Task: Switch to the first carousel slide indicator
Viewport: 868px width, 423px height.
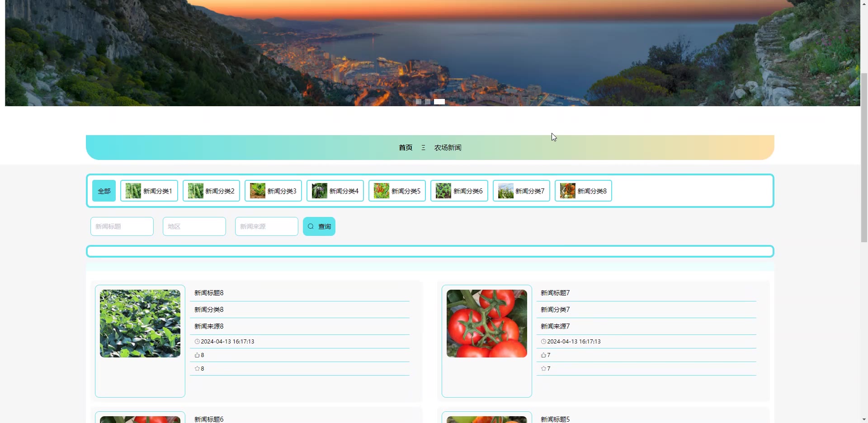Action: coord(419,102)
